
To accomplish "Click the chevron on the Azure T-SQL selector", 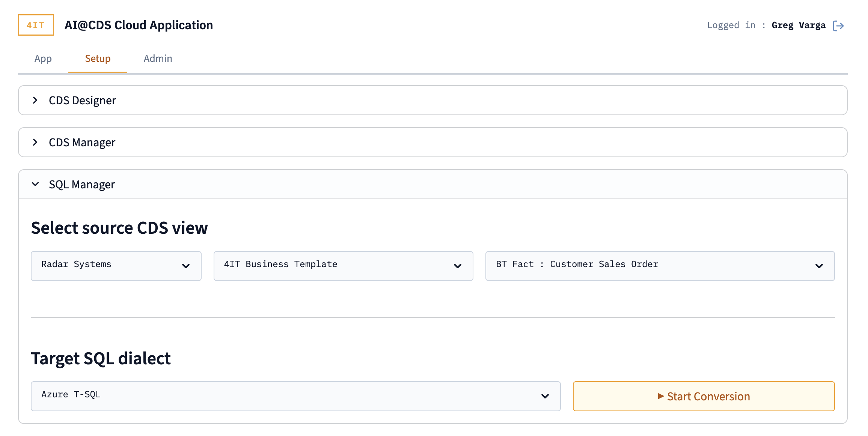I will [544, 395].
